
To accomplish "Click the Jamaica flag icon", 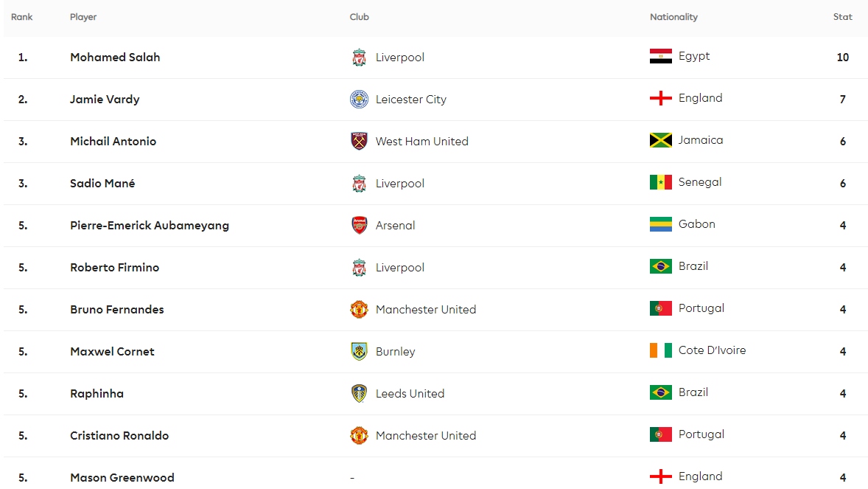I will (x=660, y=140).
